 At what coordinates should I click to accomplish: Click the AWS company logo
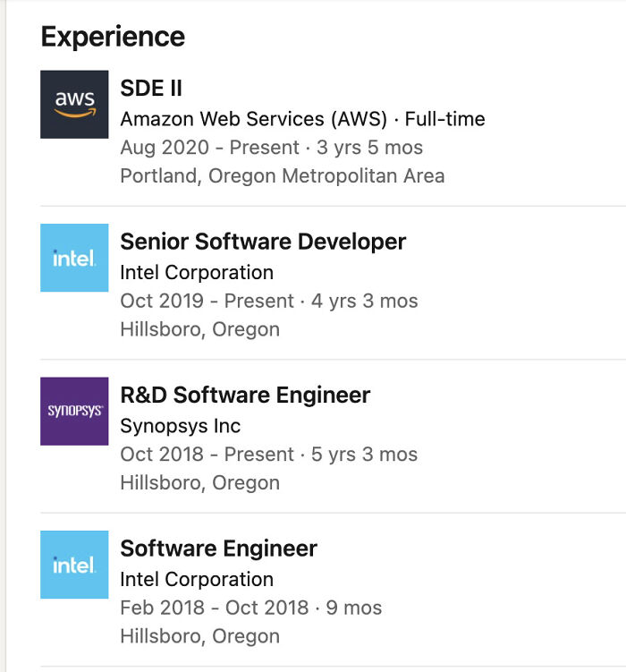click(74, 105)
